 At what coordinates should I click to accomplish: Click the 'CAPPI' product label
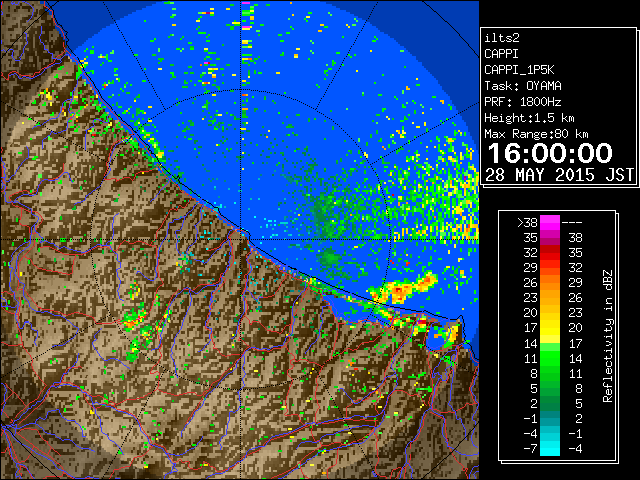(x=501, y=54)
